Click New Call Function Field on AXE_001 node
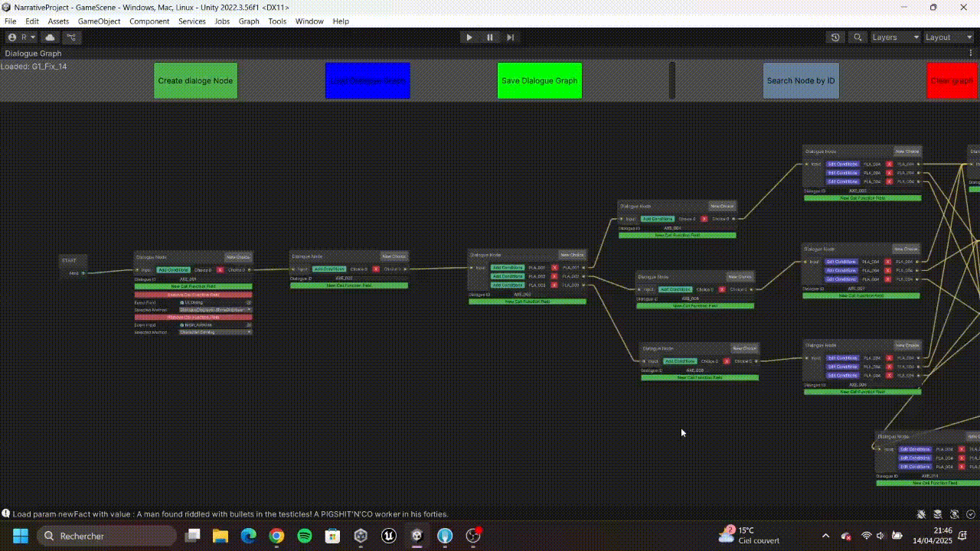 194,286
